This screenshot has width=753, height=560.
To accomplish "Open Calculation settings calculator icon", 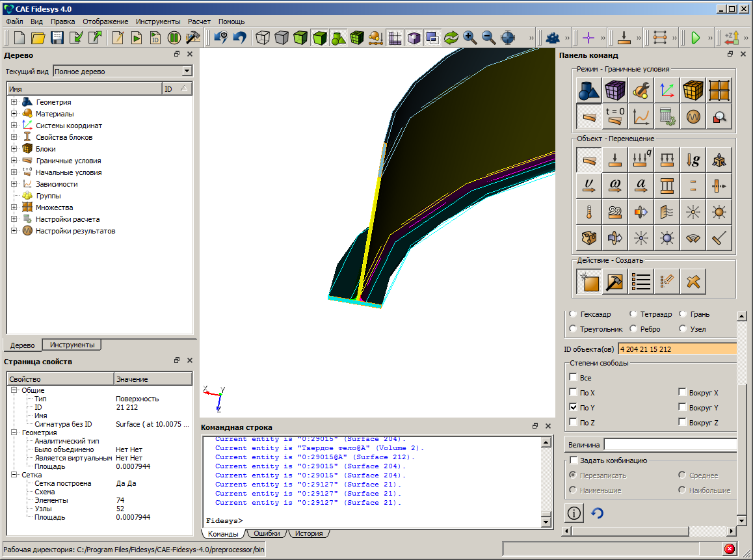I will tap(667, 116).
